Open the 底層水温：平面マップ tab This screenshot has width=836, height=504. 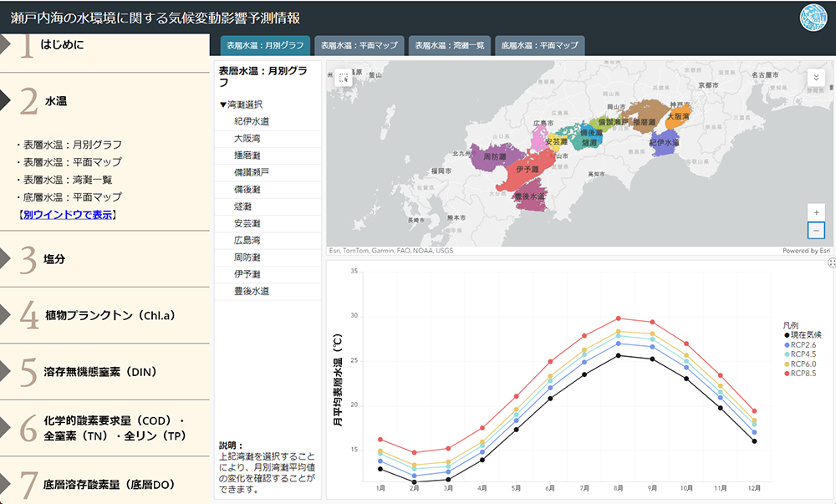pyautogui.click(x=539, y=45)
